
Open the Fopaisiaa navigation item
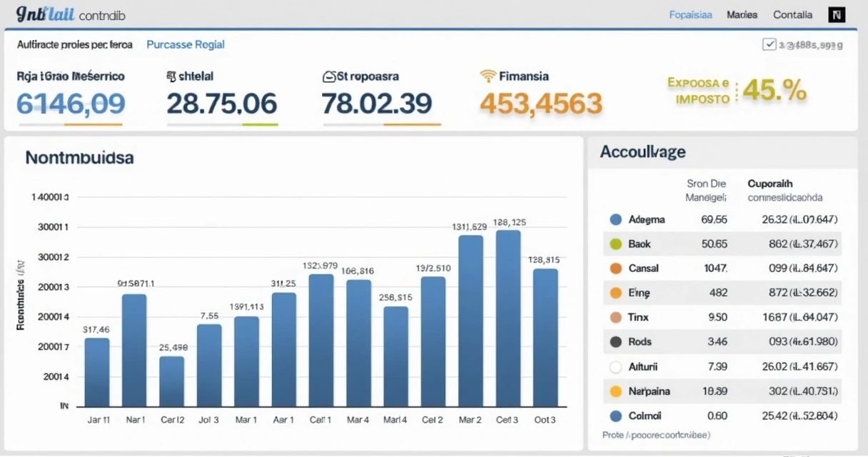(x=690, y=15)
